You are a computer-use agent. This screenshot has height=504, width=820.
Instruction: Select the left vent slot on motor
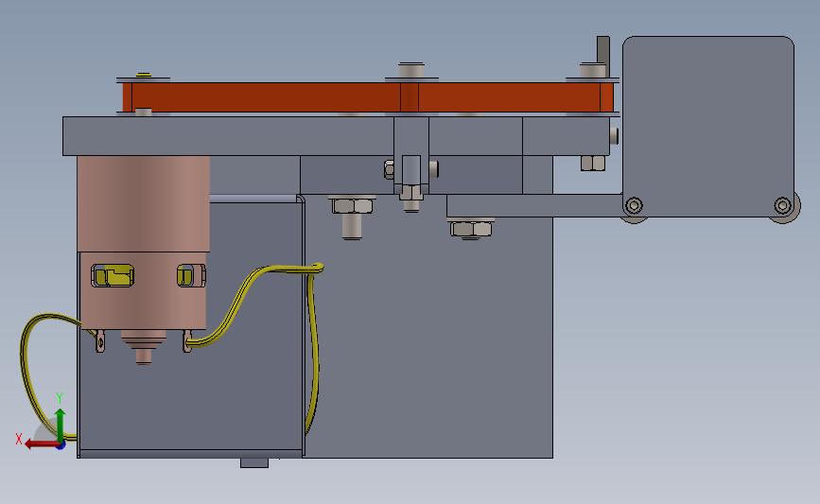[113, 275]
